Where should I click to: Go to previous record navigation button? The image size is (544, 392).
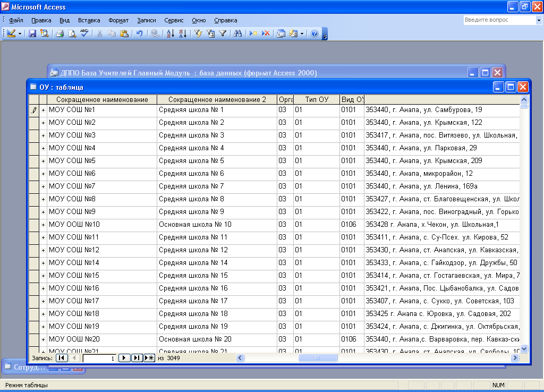74,358
